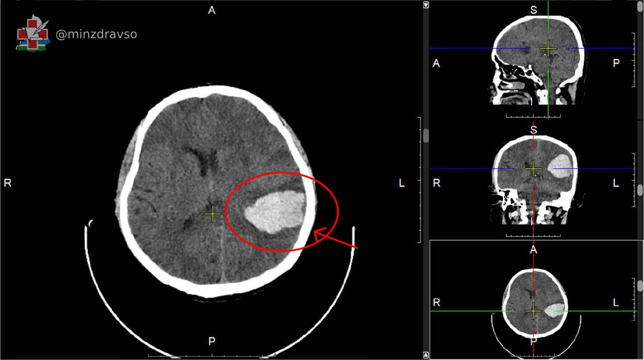The height and width of the screenshot is (360, 644).
Task: Click the scroll-up arrow above the main view scrollbar
Action: click(426, 5)
